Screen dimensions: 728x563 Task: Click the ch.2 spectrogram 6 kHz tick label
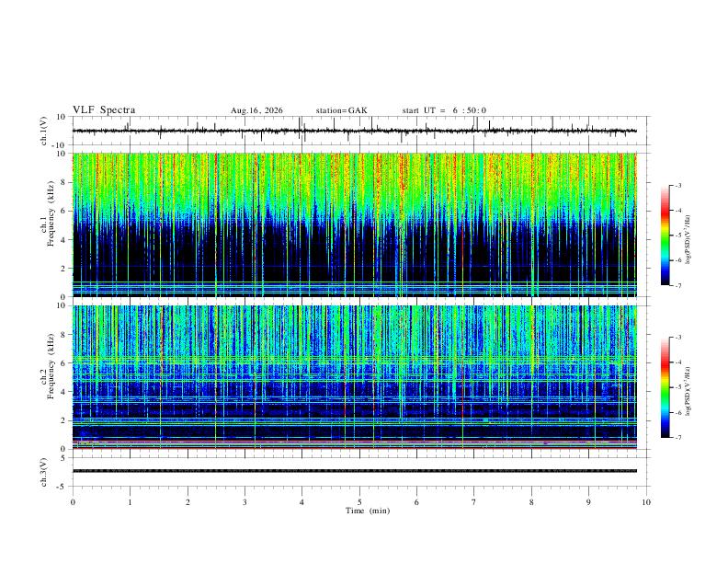point(64,363)
